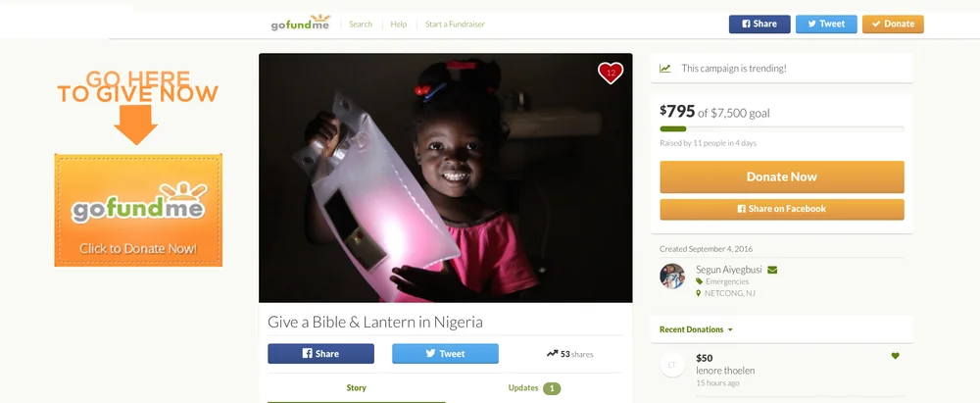Click Share on Facebook button
The image size is (980, 403).
[782, 209]
